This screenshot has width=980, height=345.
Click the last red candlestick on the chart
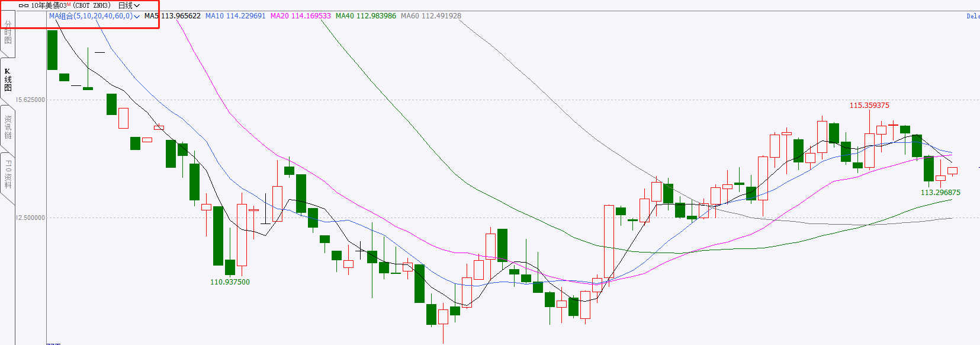(952, 171)
